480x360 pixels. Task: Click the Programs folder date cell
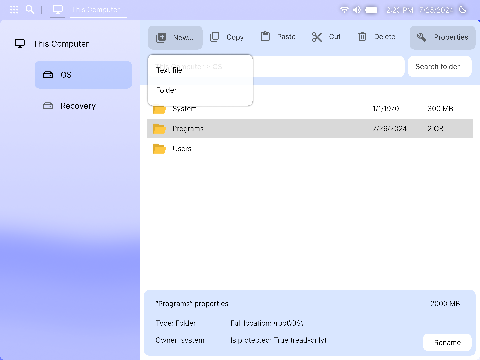coord(389,129)
